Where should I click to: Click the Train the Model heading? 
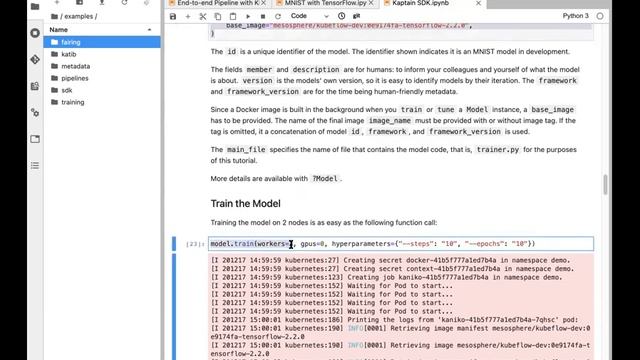[x=245, y=204]
